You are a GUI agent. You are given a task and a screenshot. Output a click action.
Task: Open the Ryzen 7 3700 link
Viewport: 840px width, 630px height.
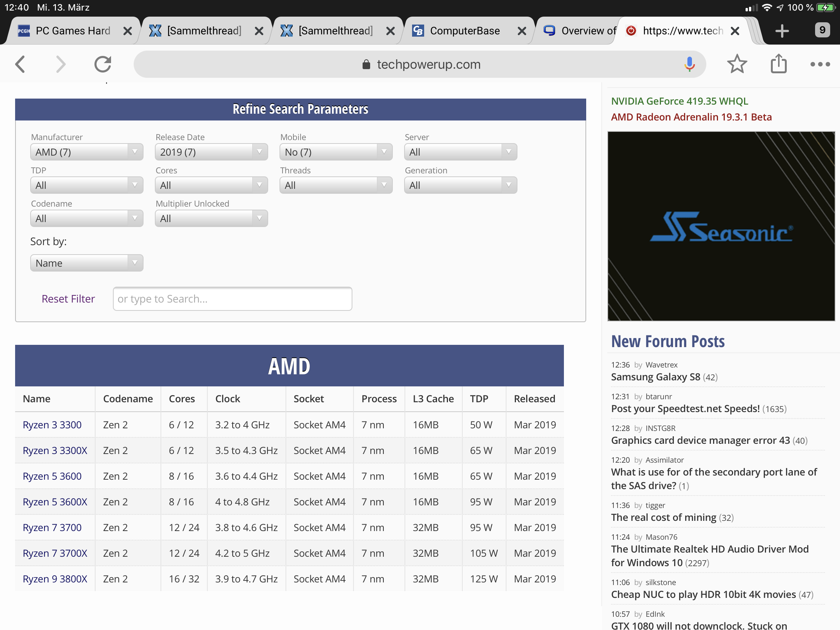pos(52,528)
